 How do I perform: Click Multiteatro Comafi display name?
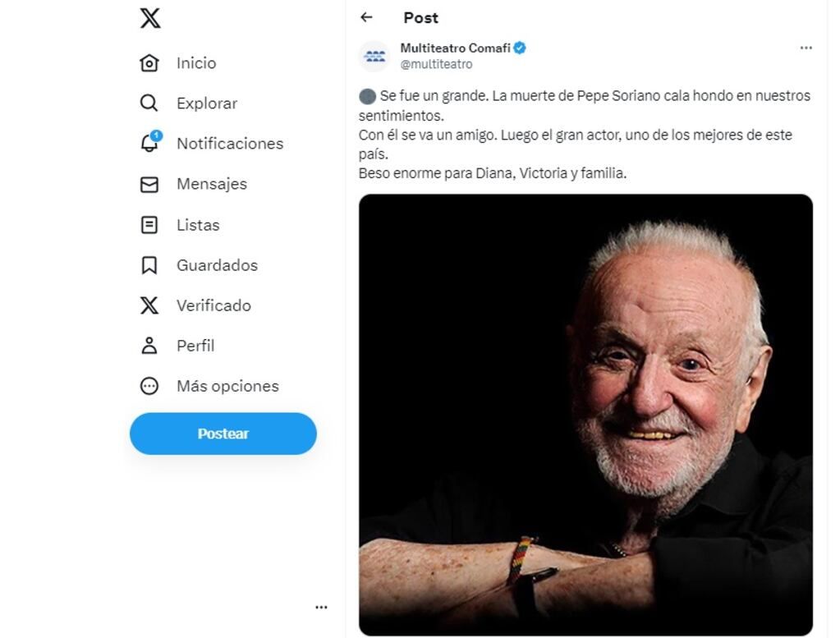[453, 47]
